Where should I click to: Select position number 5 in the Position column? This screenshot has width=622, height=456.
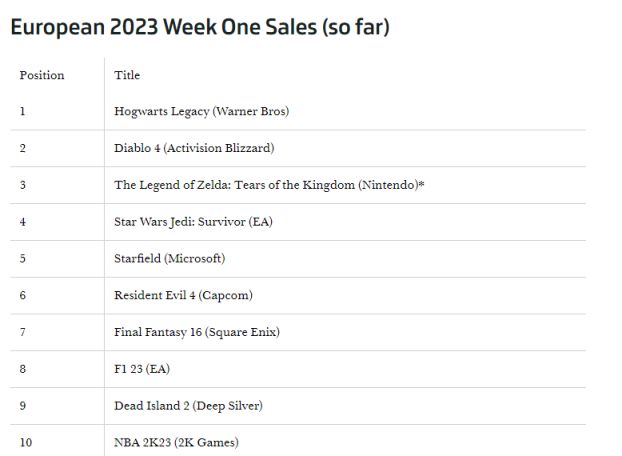pos(22,258)
